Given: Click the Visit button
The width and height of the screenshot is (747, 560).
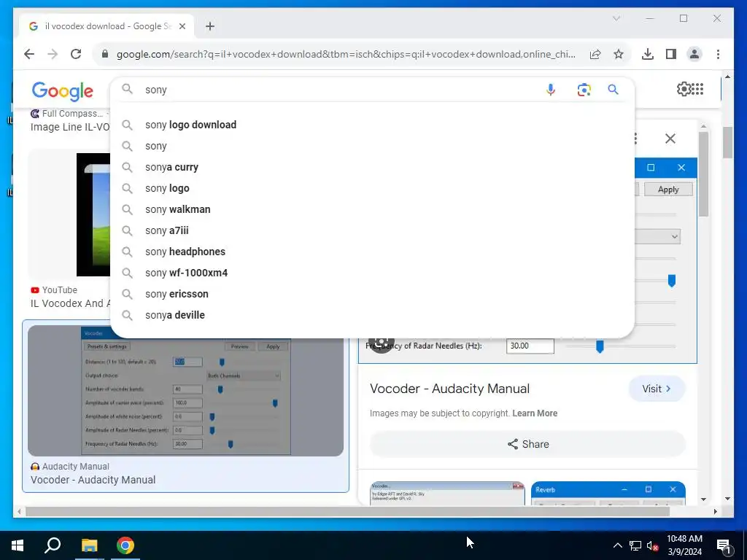Looking at the screenshot, I should (657, 389).
